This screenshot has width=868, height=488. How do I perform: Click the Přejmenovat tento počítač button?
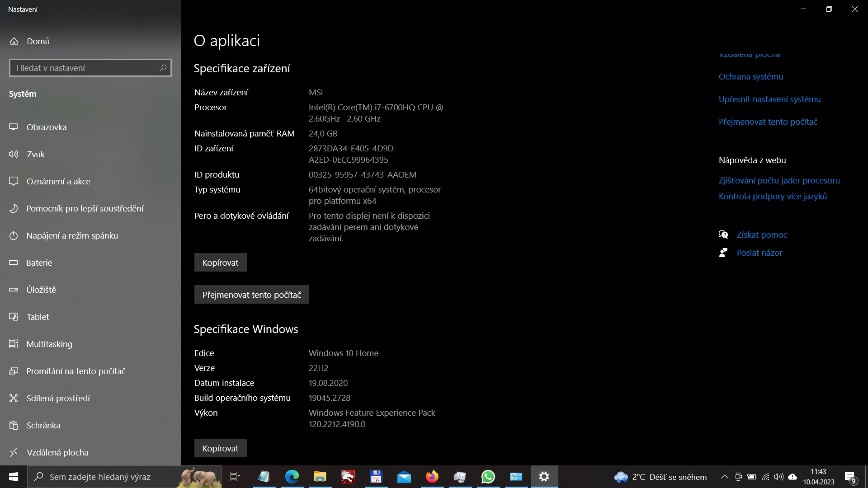[252, 295]
